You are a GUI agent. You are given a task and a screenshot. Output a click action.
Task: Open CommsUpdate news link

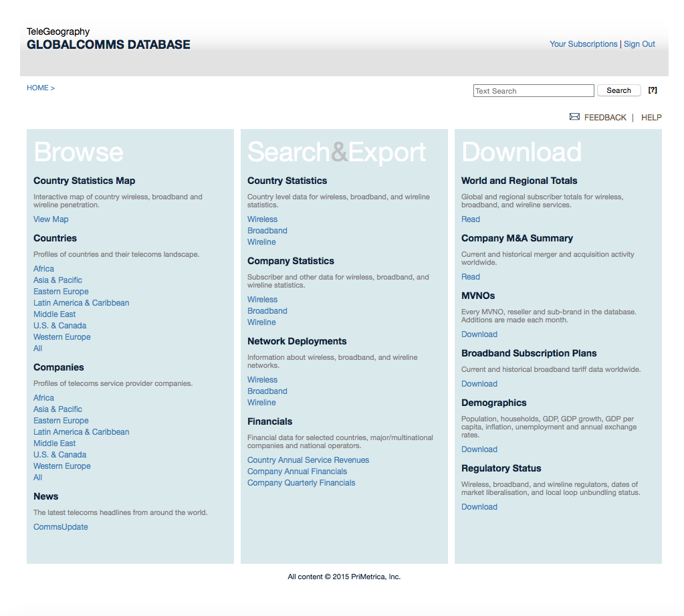coord(61,527)
